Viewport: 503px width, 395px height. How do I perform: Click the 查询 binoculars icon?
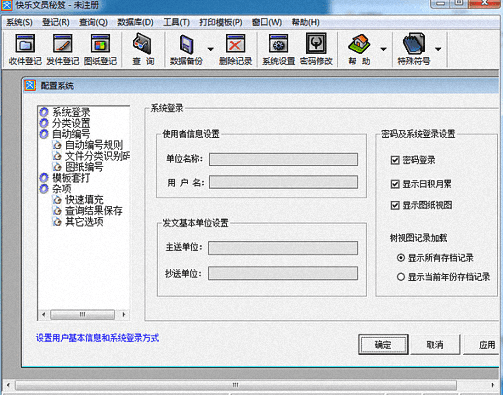pyautogui.click(x=142, y=44)
